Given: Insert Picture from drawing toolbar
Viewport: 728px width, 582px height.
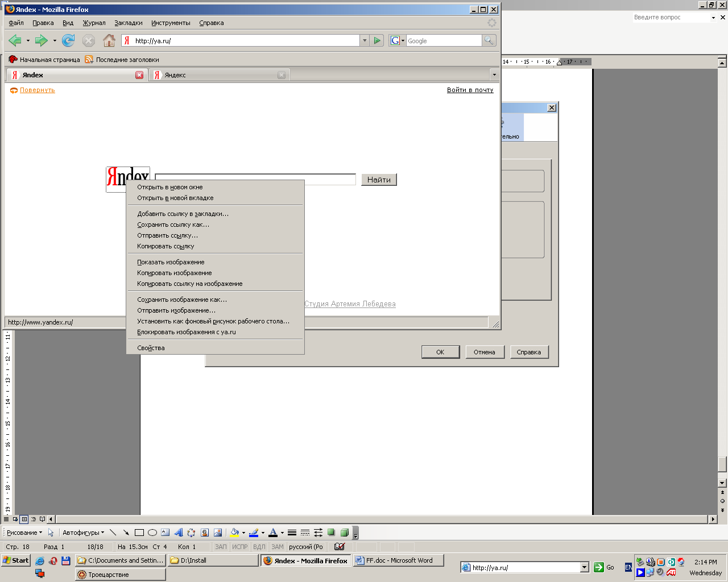Looking at the screenshot, I should click(218, 533).
